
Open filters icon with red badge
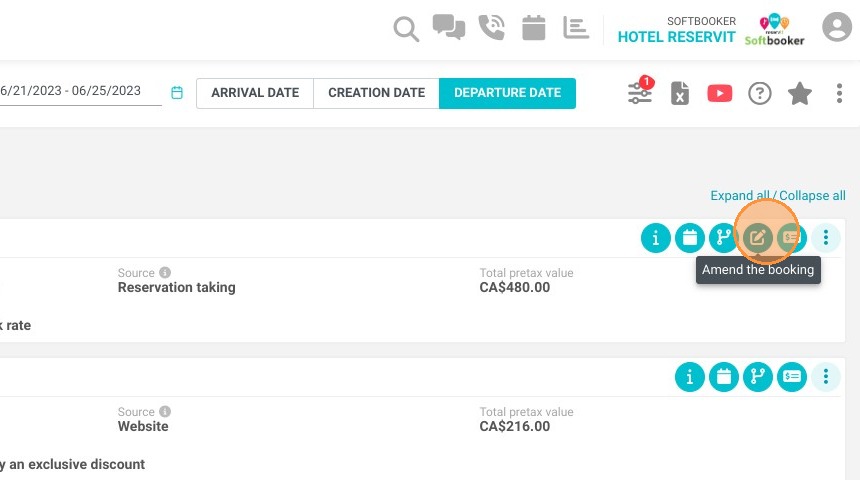point(640,92)
